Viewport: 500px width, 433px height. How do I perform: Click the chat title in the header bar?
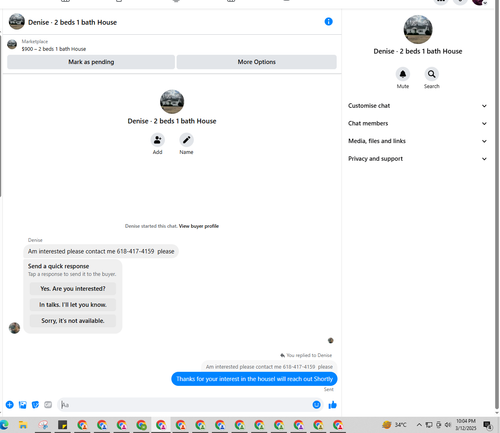point(72,22)
